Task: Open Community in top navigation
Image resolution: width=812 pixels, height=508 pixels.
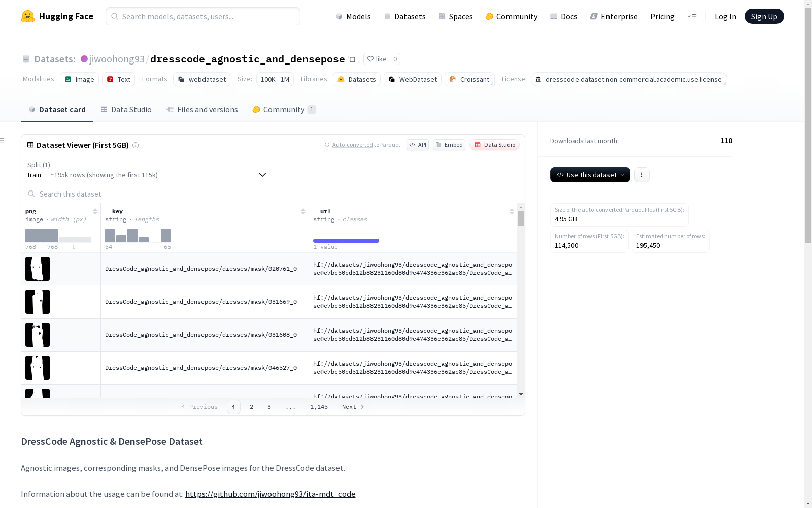Action: click(x=512, y=16)
